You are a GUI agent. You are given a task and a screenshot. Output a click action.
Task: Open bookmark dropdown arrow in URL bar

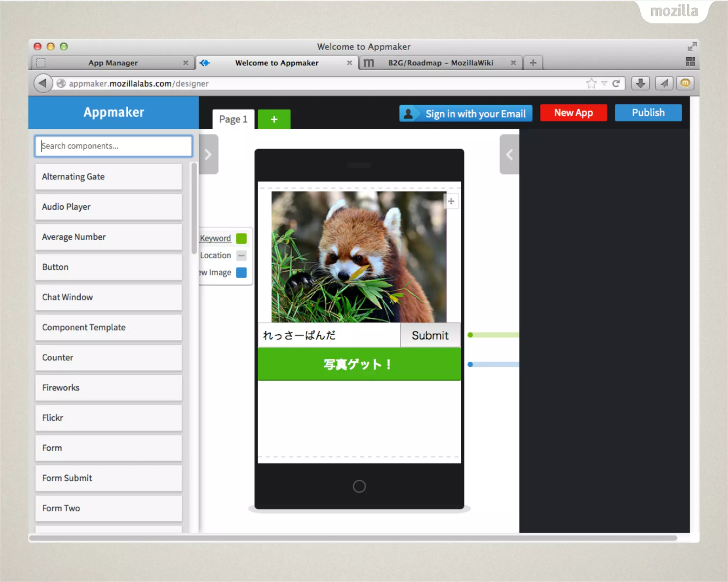pyautogui.click(x=604, y=83)
